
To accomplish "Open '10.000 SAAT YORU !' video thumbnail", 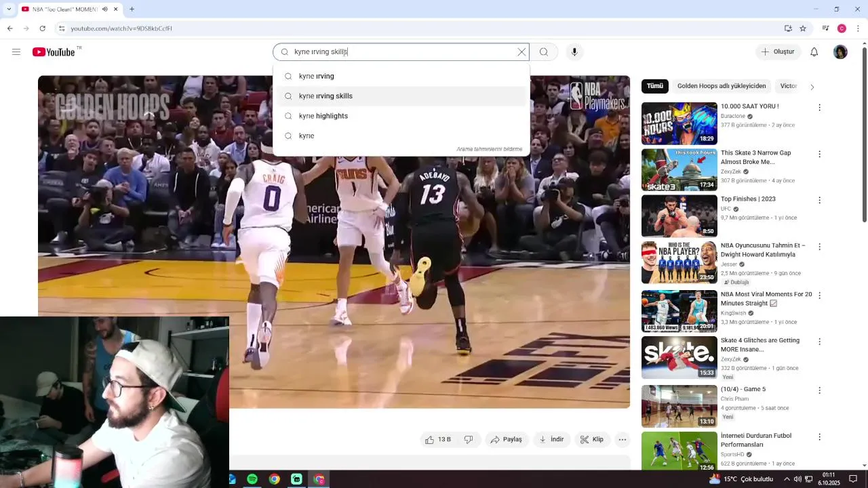I will click(679, 123).
